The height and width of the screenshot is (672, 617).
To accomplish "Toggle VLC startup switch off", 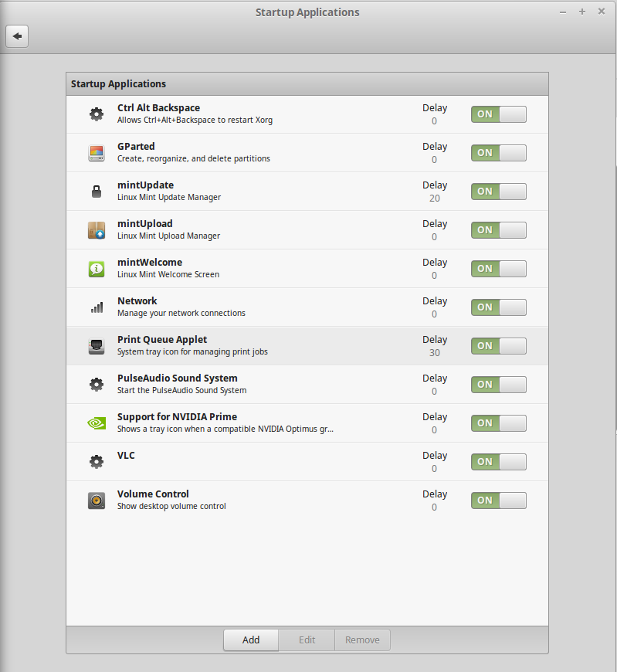I will tap(498, 462).
